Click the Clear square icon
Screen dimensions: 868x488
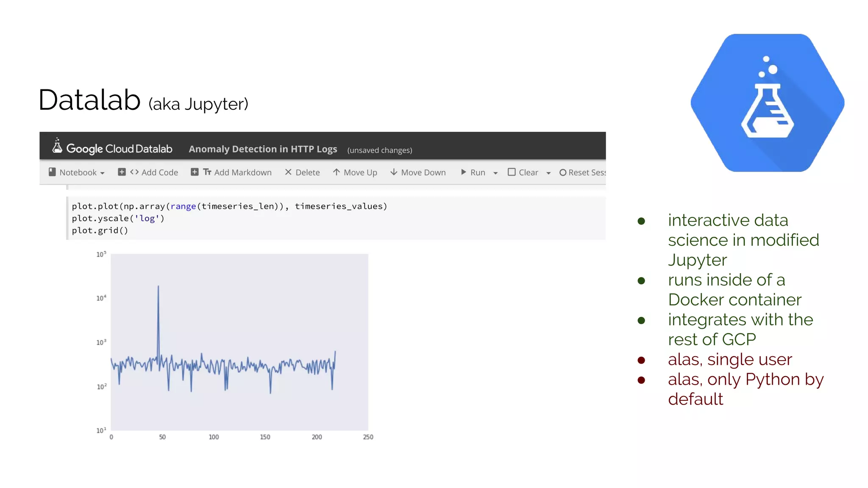click(512, 172)
